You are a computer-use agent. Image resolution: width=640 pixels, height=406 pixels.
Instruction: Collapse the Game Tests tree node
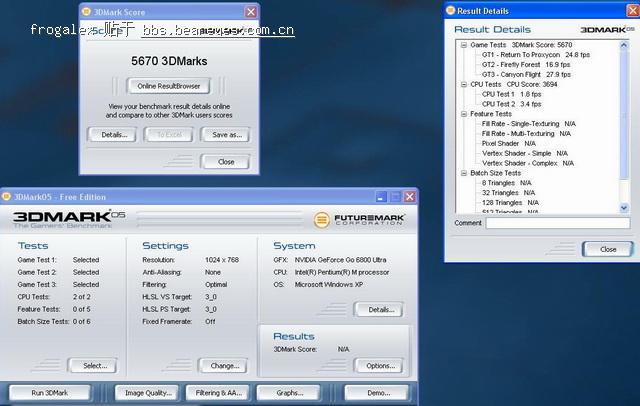464,45
